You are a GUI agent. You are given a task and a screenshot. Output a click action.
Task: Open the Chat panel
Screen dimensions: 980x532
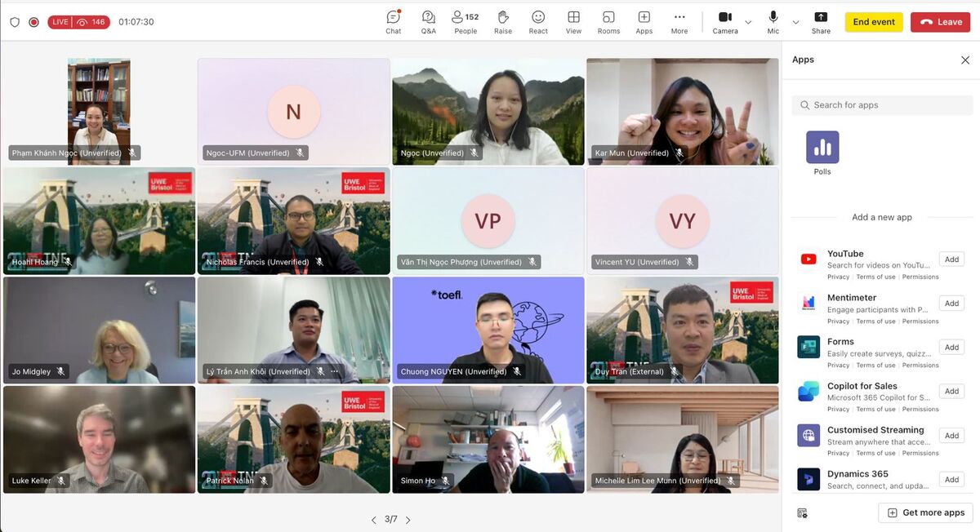tap(394, 22)
